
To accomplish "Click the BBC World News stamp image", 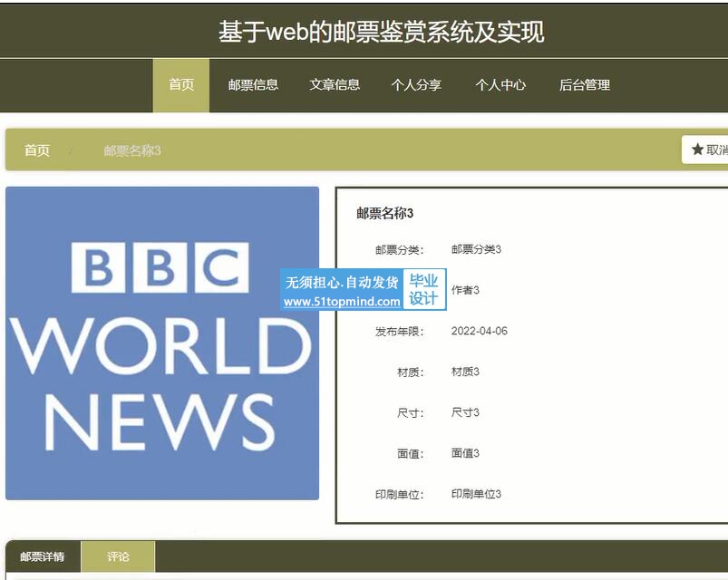I will click(x=162, y=343).
